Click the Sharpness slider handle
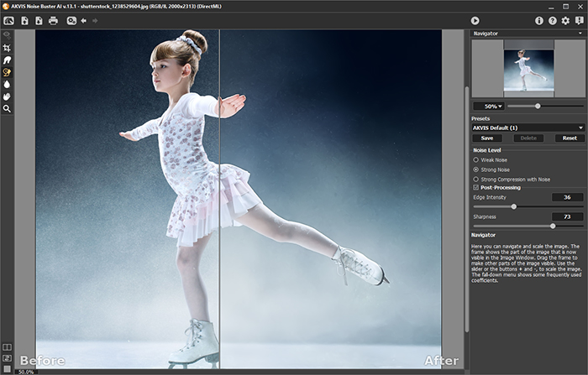This screenshot has height=375, width=588. click(553, 226)
